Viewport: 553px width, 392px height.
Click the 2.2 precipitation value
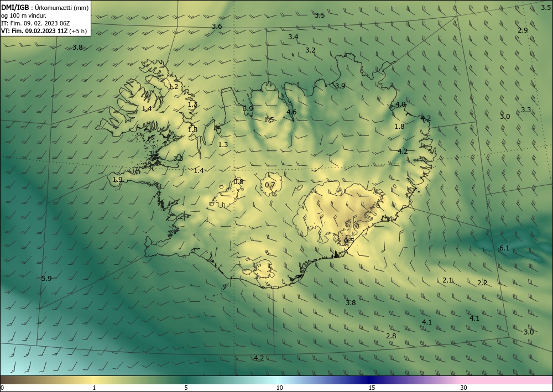pos(482,283)
